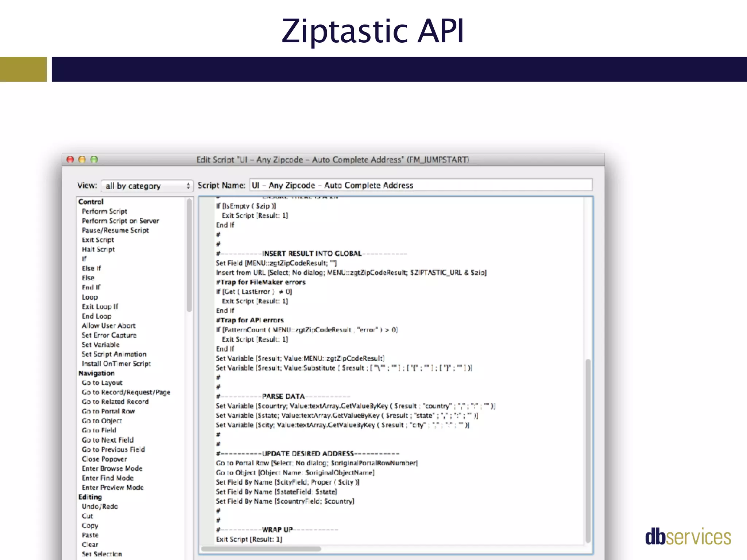Screen dimensions: 747x560
Task: Select 'Undo/Redo' editing step
Action: [x=100, y=506]
